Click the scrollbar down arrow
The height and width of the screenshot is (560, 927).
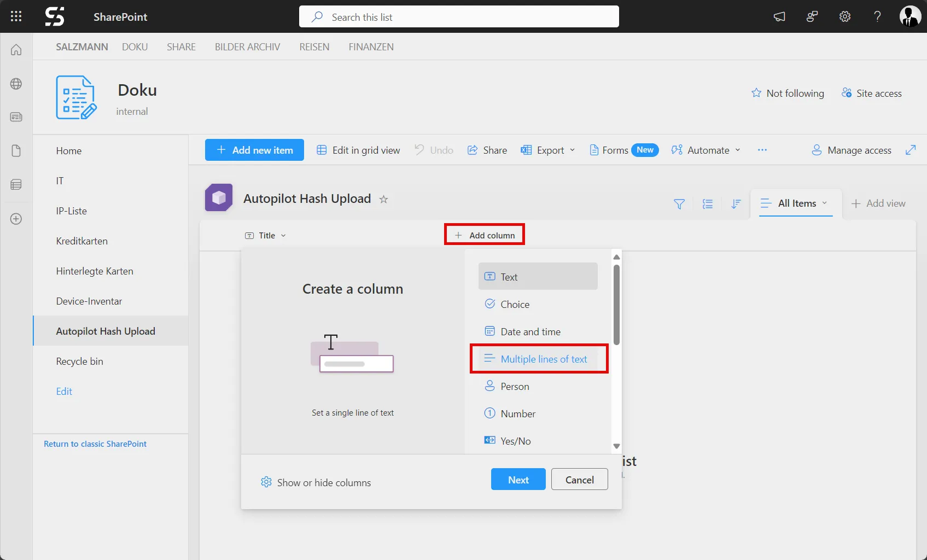pyautogui.click(x=616, y=446)
